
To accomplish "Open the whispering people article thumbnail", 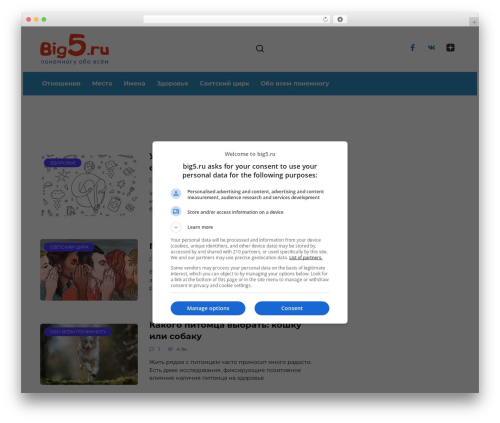I will point(89,270).
